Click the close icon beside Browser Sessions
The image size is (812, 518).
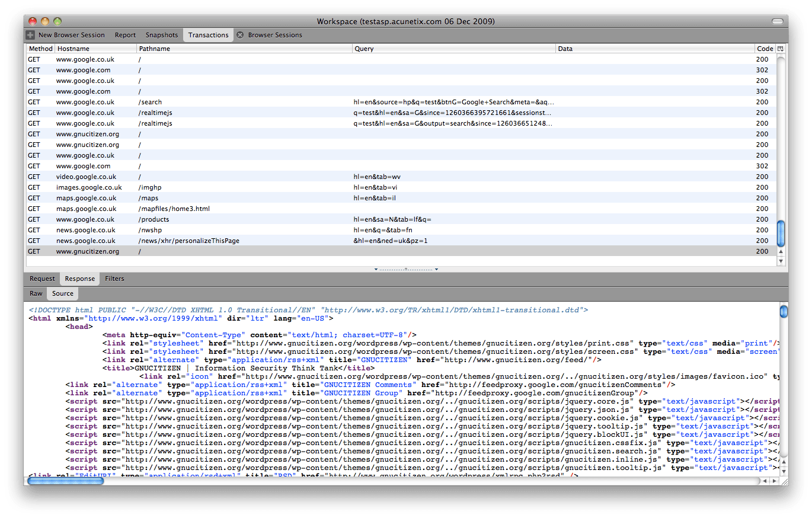click(x=240, y=35)
